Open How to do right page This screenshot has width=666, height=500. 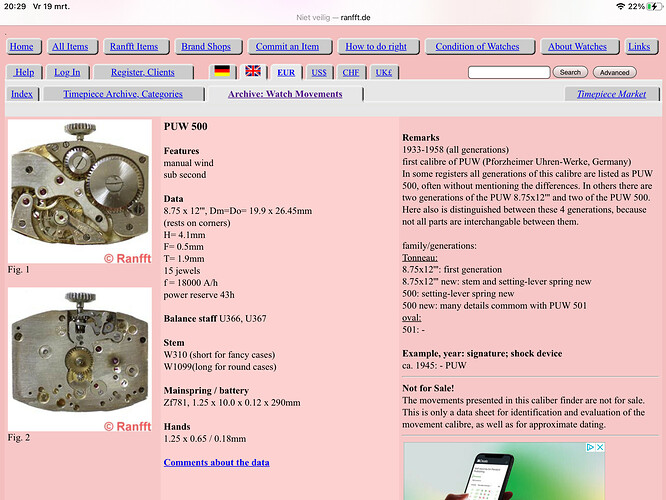coord(376,47)
